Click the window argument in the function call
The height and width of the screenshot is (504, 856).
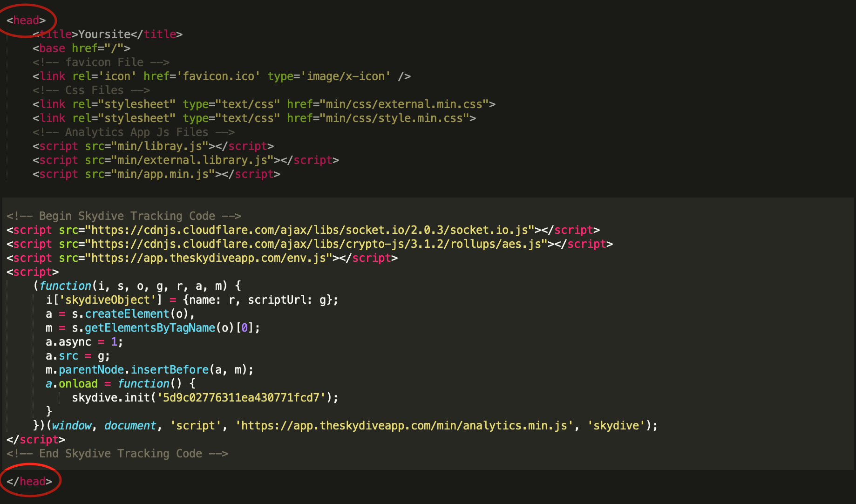pos(72,425)
